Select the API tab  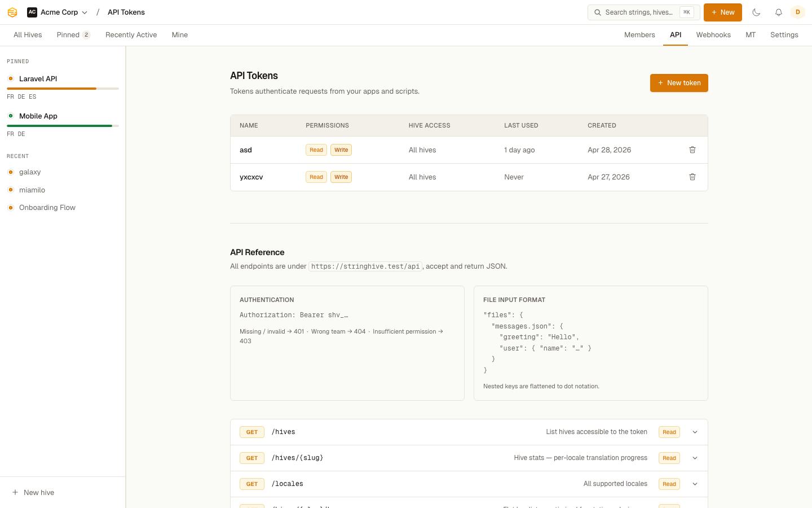coord(676,35)
